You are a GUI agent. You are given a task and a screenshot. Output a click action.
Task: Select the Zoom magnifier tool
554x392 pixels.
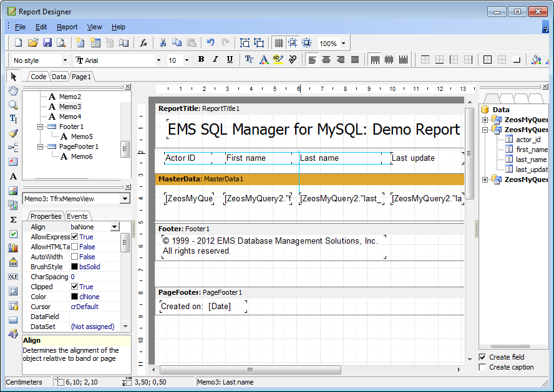pyautogui.click(x=13, y=105)
